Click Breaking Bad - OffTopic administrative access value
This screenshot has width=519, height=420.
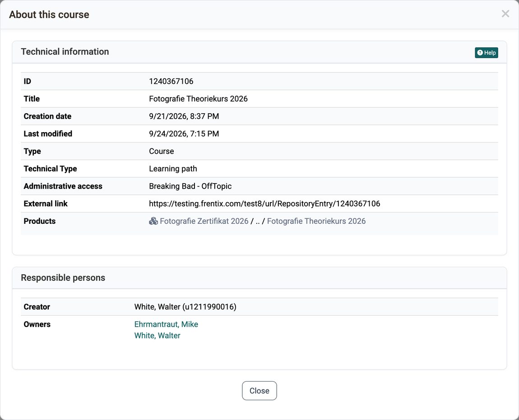coord(190,186)
